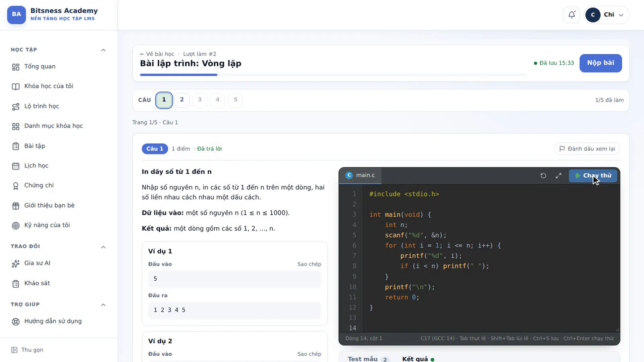Click the Tổng quan dashboard icon

tap(16, 67)
